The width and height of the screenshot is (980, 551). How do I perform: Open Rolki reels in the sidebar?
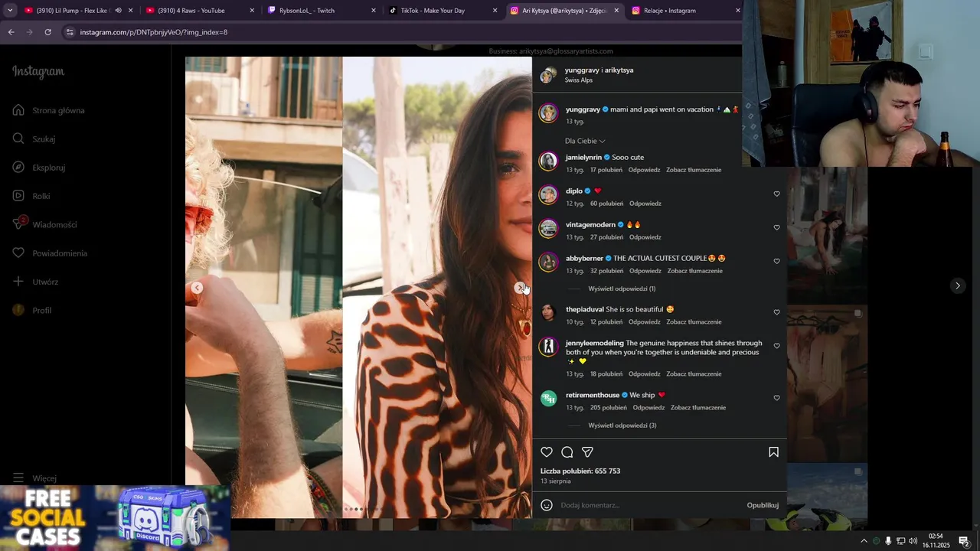(31, 196)
